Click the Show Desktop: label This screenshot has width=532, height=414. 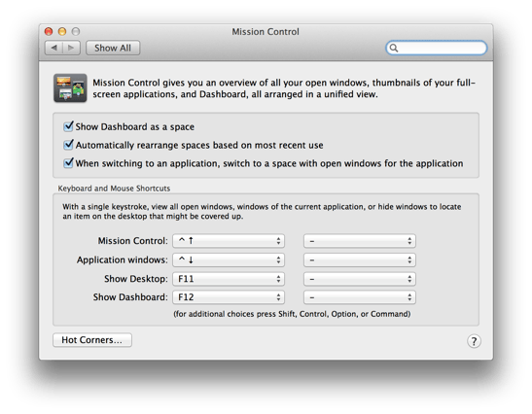[136, 279]
